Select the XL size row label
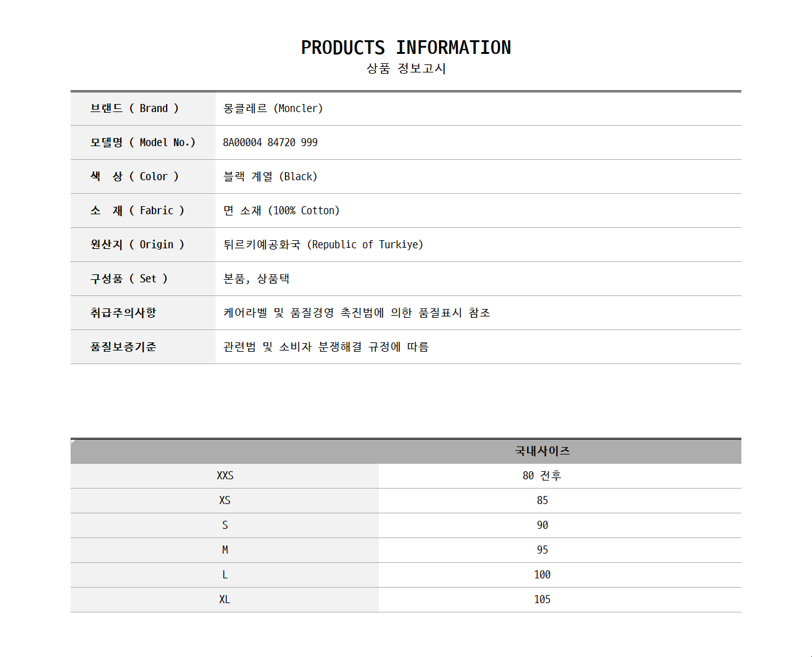Screen dimensions: 812x657 225,599
